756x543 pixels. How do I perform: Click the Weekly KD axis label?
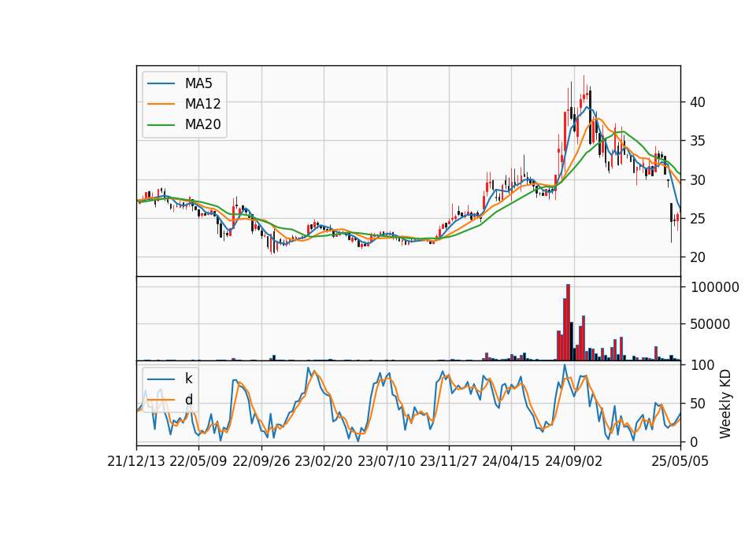tap(724, 404)
